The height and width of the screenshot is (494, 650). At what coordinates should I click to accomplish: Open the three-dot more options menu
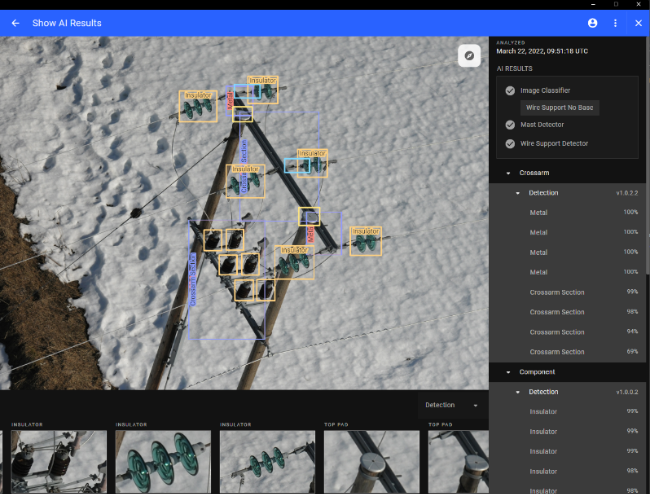click(615, 23)
